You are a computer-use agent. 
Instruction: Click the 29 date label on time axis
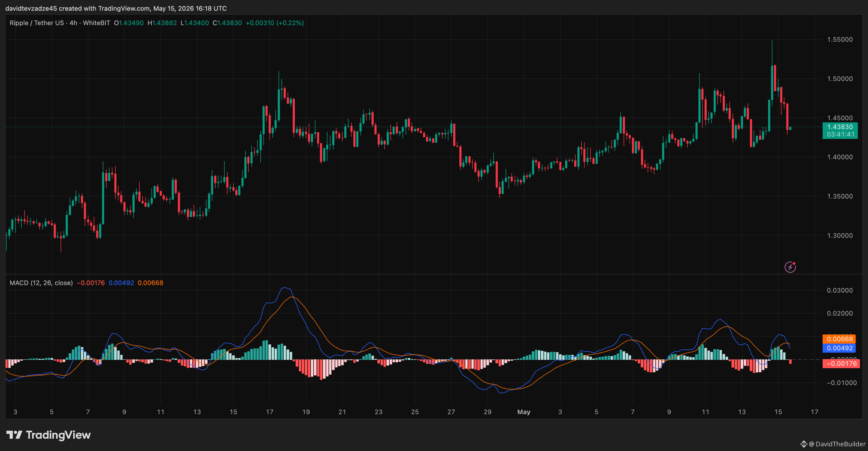pyautogui.click(x=488, y=412)
